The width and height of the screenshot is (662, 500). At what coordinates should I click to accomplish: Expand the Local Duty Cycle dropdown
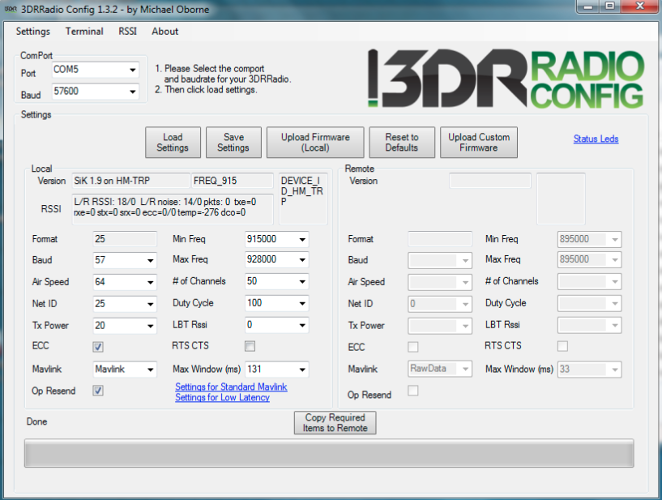pyautogui.click(x=302, y=303)
